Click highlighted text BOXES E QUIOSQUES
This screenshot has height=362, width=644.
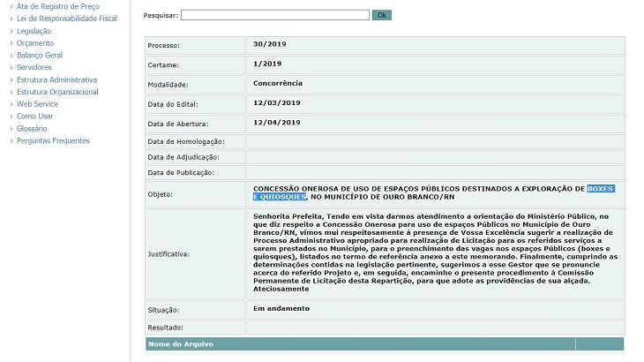601,189
